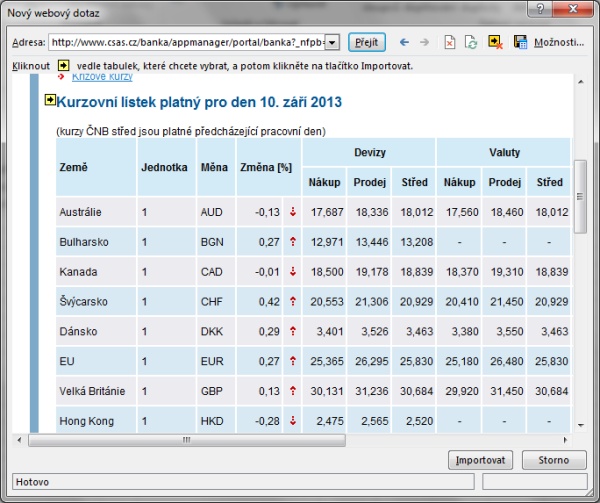Click the Devizy group header

[x=370, y=152]
